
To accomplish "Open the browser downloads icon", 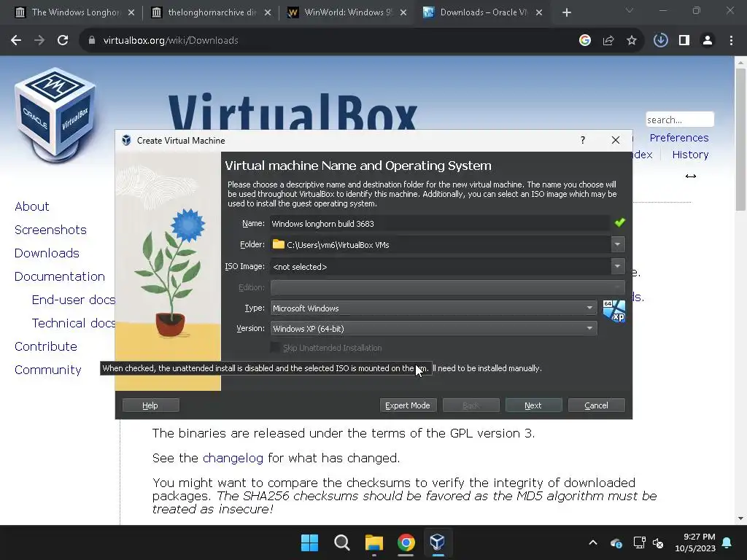I will coord(660,41).
